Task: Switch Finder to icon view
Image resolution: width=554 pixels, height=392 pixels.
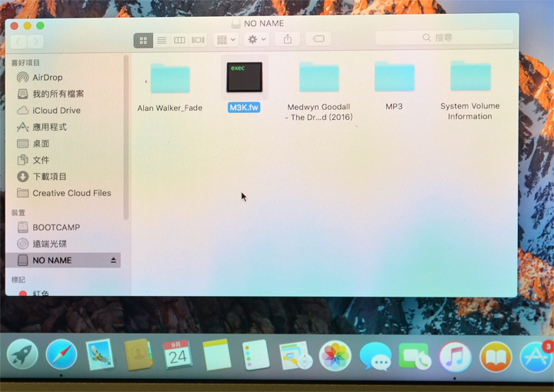Action: (x=143, y=40)
